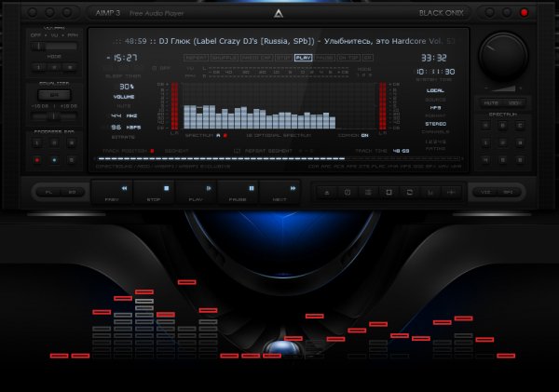Select Spectrum preset C button
This screenshot has width=559, height=392.
(x=520, y=126)
